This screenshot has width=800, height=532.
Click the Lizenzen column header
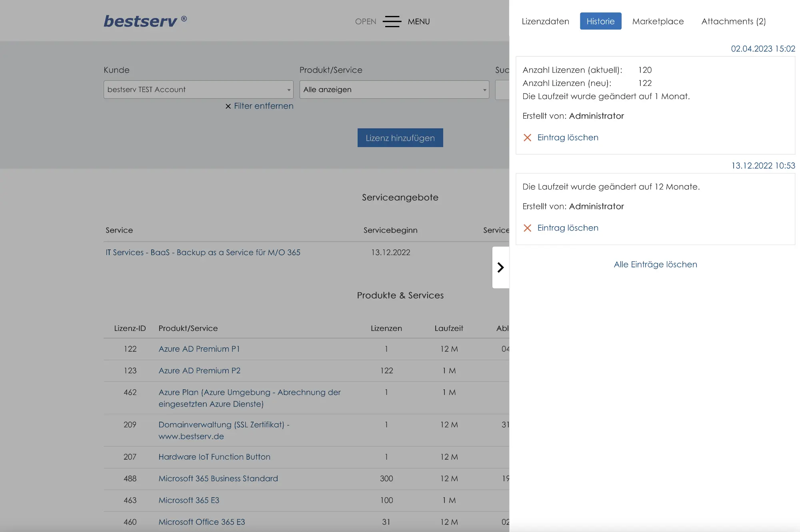click(386, 328)
